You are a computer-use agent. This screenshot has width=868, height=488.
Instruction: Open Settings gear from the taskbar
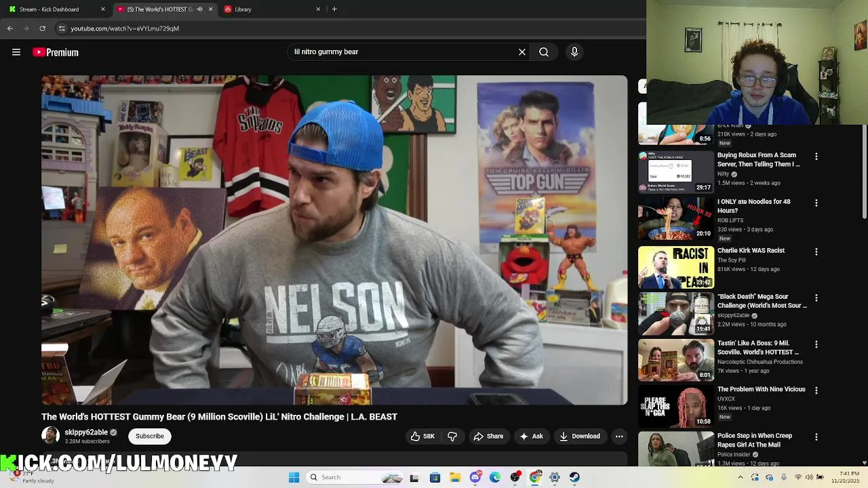point(555,477)
